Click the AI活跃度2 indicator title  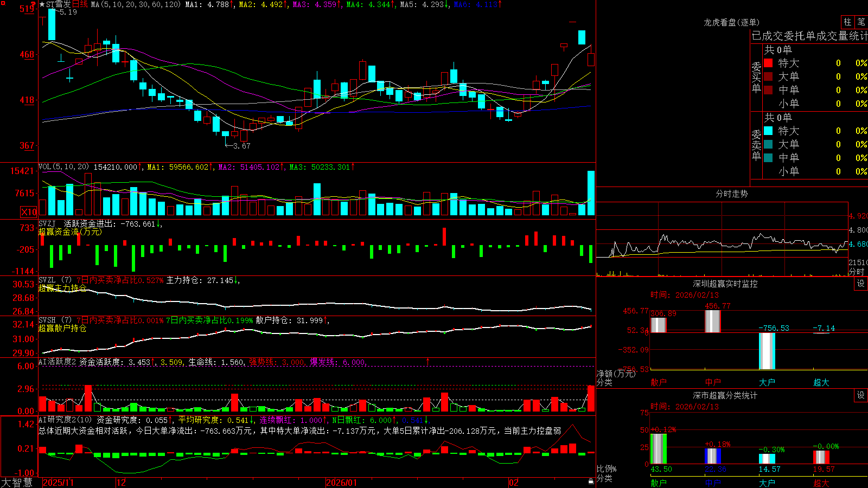57,362
